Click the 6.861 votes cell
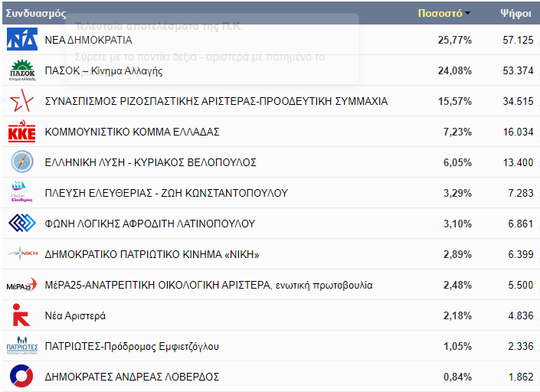Screen dimensions: 540x392 [x=521, y=224]
